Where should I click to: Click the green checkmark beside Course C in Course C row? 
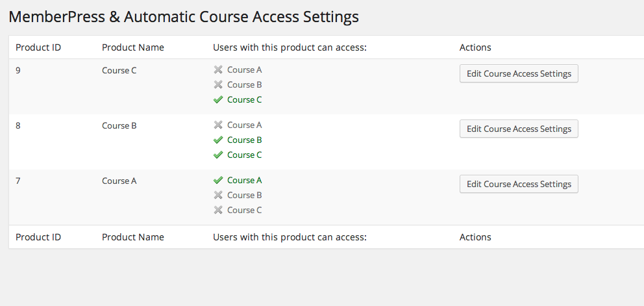pyautogui.click(x=218, y=100)
